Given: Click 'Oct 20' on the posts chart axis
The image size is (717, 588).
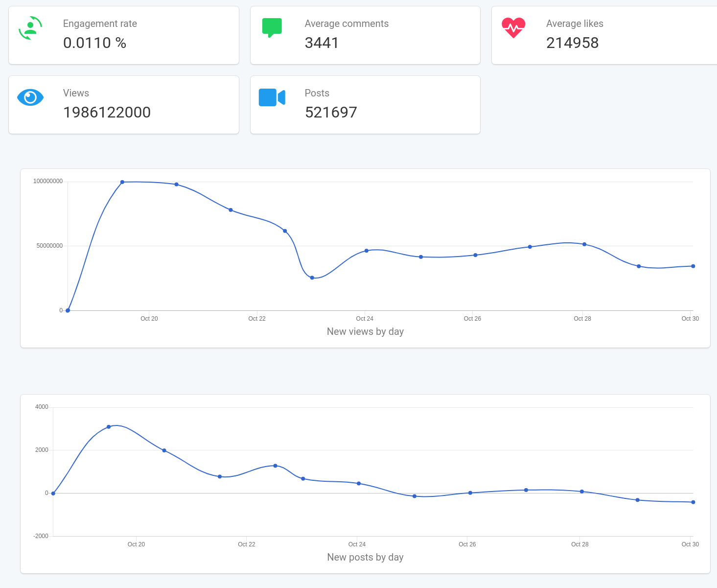Looking at the screenshot, I should pyautogui.click(x=136, y=544).
